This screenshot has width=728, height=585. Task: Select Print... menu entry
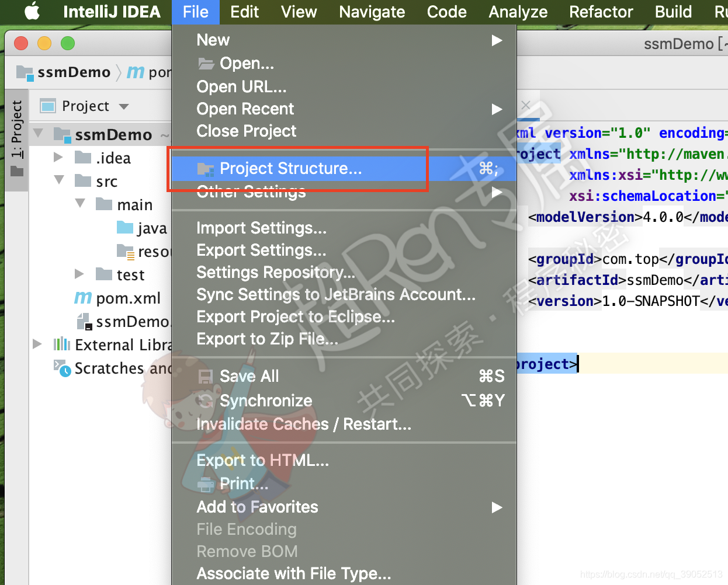point(344,483)
